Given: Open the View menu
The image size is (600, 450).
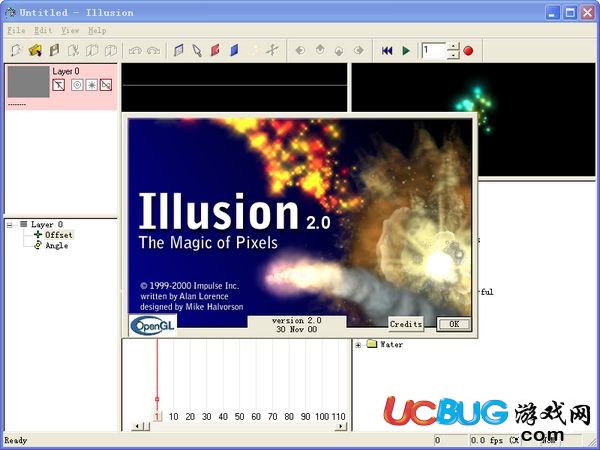Looking at the screenshot, I should point(70,31).
